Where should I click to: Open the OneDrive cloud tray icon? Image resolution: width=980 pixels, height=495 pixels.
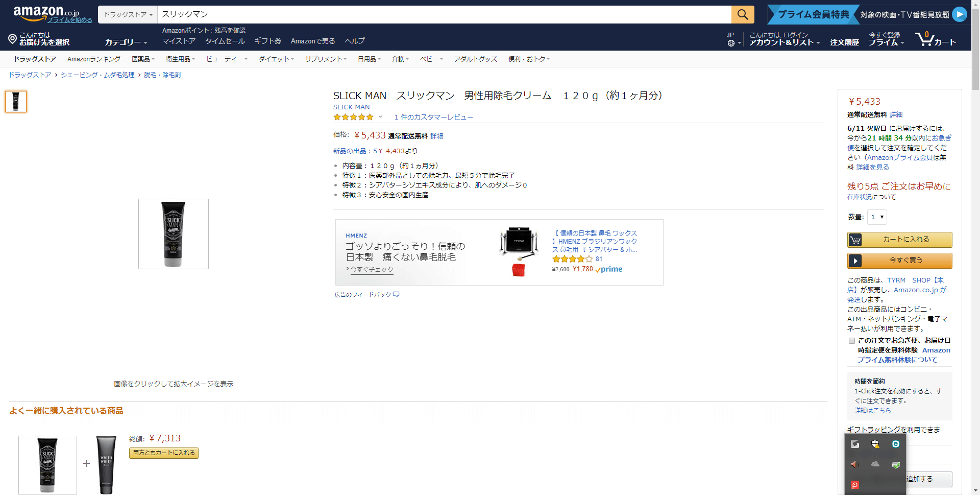(875, 464)
